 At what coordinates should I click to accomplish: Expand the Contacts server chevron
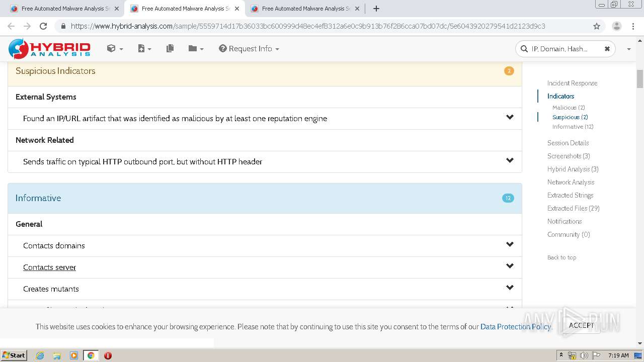coord(510,266)
